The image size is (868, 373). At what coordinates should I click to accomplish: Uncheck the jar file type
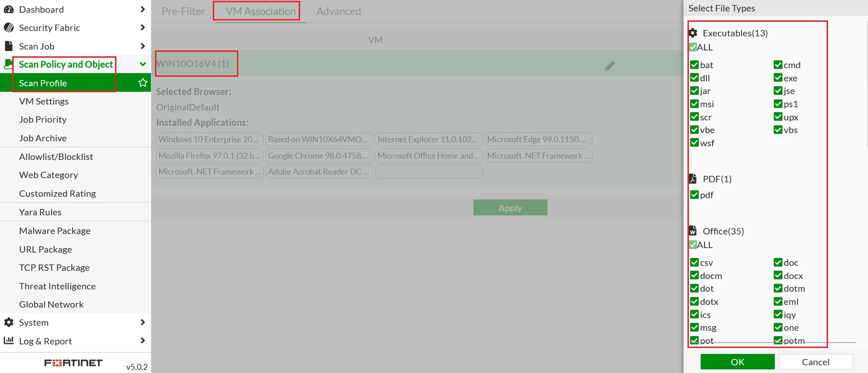click(694, 91)
